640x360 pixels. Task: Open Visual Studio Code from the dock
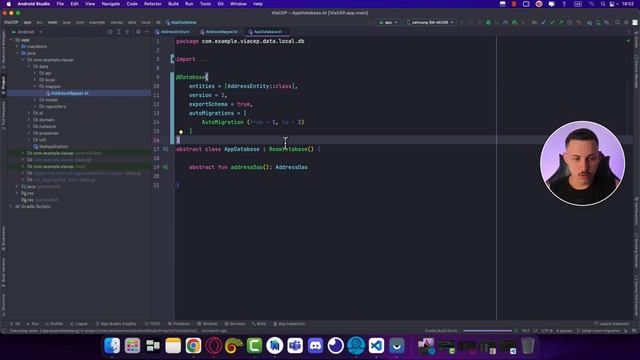point(376,346)
